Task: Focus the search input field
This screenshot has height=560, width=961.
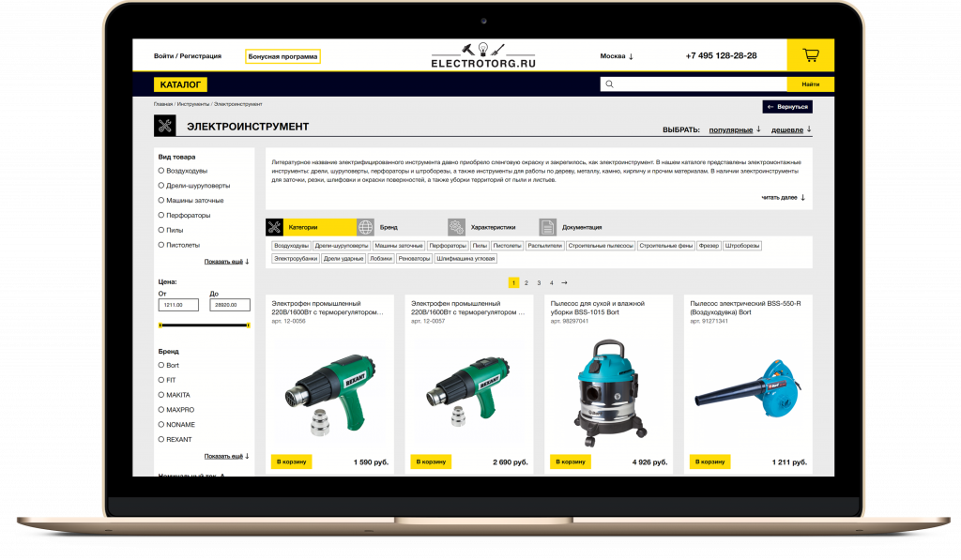Action: coord(694,83)
